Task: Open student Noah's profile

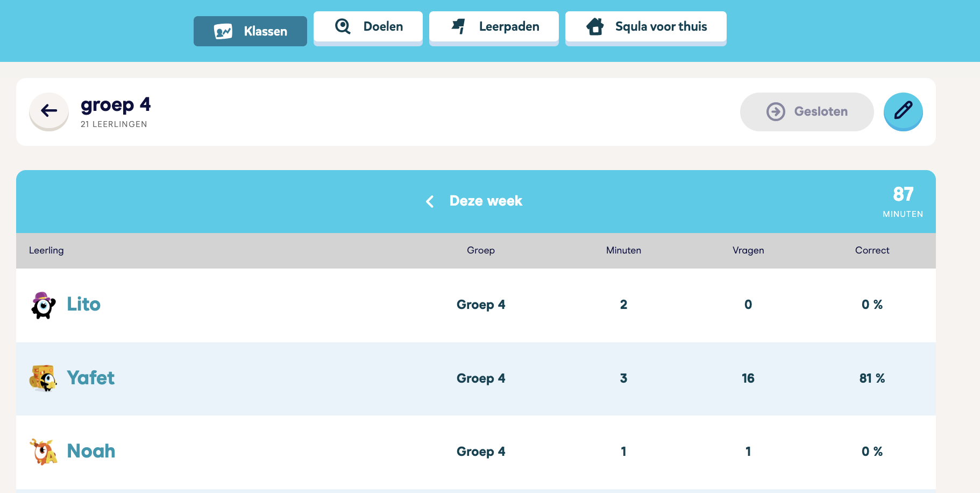Action: pyautogui.click(x=91, y=451)
